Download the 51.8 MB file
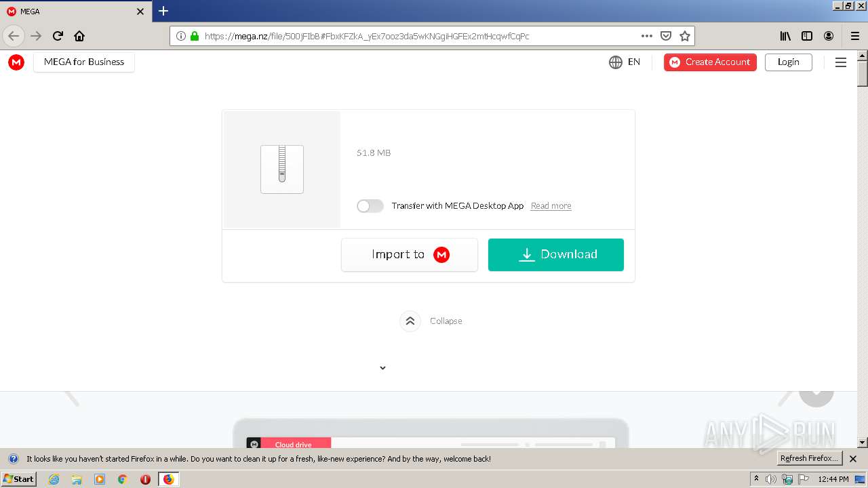Image resolution: width=868 pixels, height=488 pixels. click(556, 255)
